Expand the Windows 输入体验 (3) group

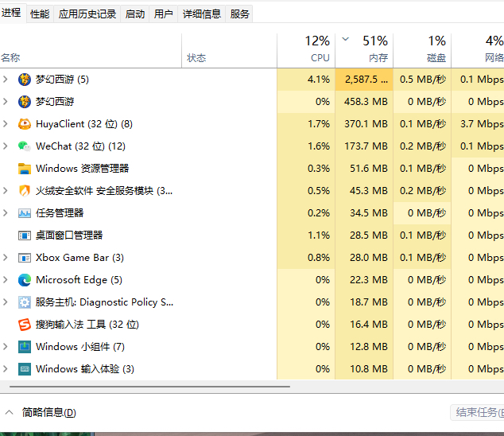(5, 368)
